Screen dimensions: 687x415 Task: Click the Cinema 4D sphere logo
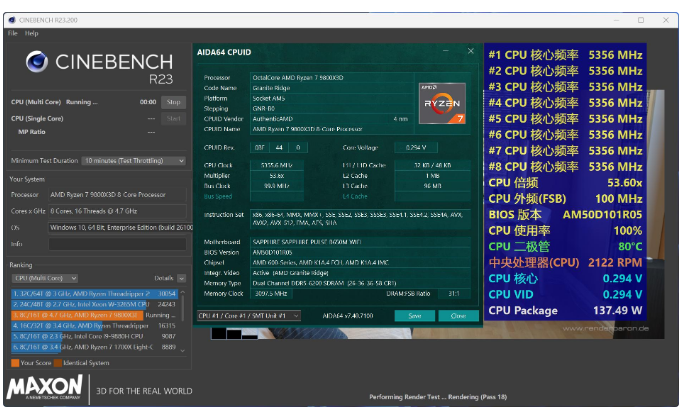[x=37, y=62]
